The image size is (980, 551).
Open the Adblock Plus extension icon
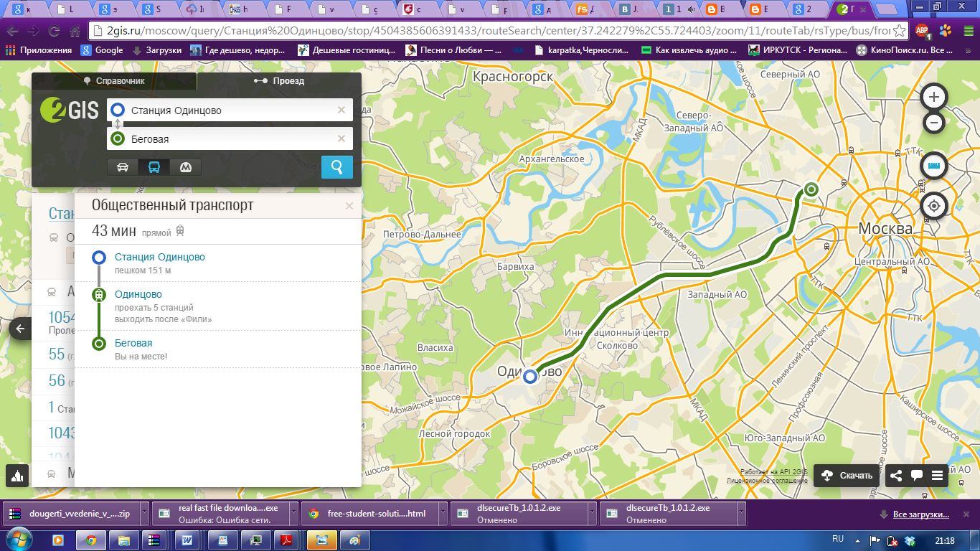[923, 31]
